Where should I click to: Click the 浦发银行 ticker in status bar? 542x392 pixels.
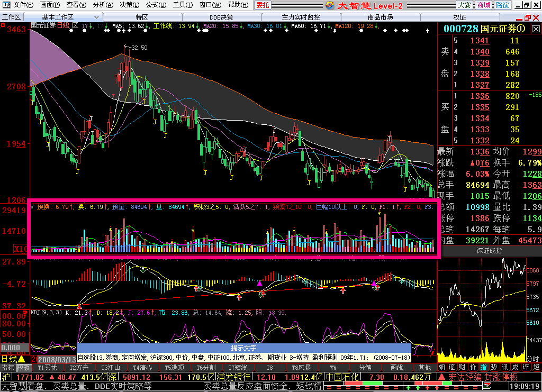233,377
